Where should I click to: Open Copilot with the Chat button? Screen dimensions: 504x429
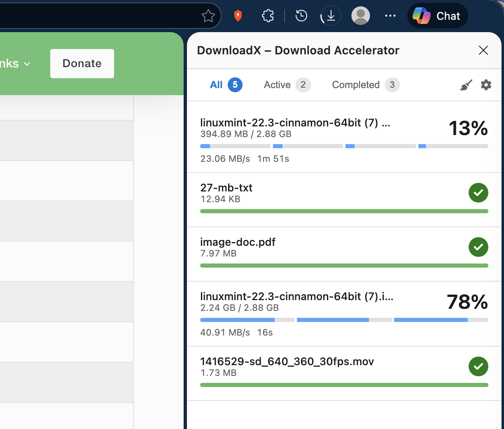tap(437, 16)
